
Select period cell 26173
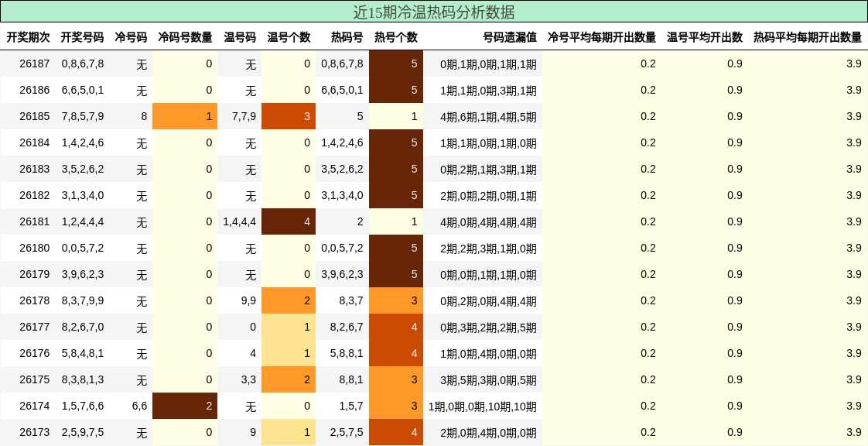(34, 432)
